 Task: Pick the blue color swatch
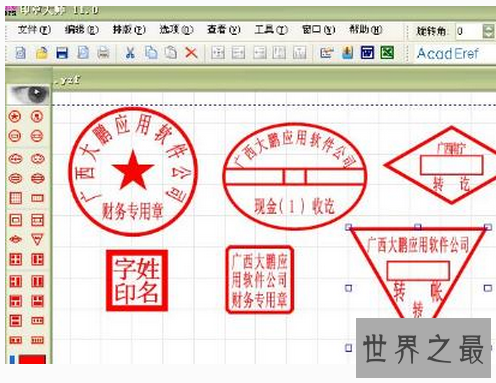(x=12, y=359)
